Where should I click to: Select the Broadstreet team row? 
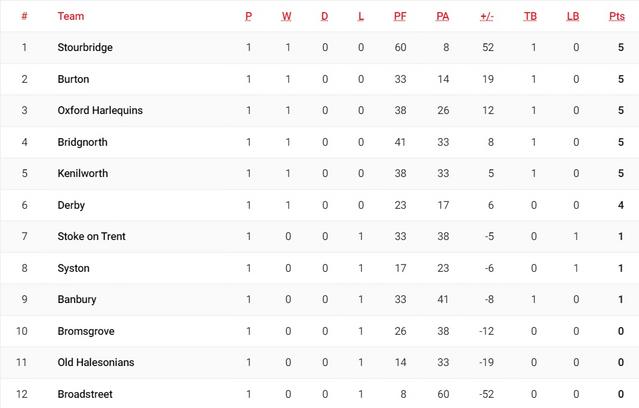pos(85,394)
